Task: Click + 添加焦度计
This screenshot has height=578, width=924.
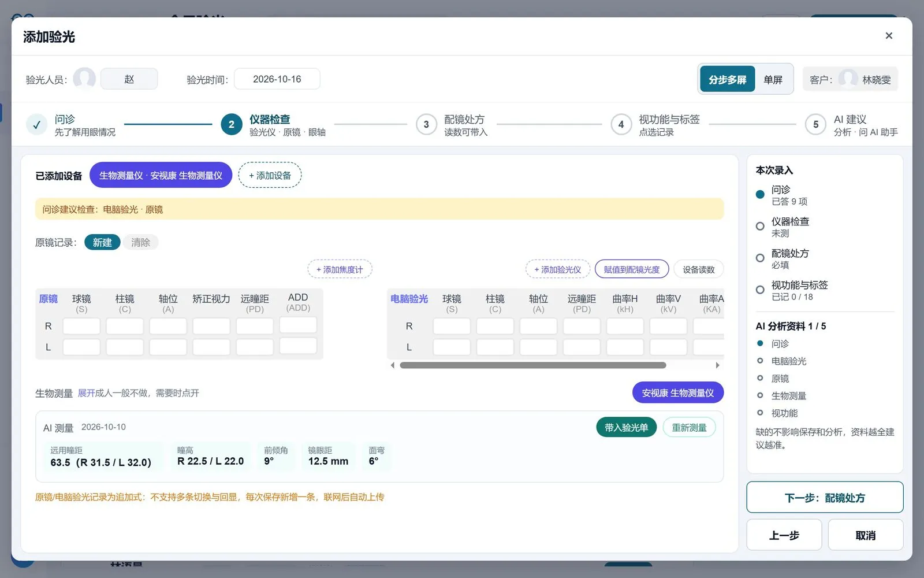Action: click(x=340, y=269)
